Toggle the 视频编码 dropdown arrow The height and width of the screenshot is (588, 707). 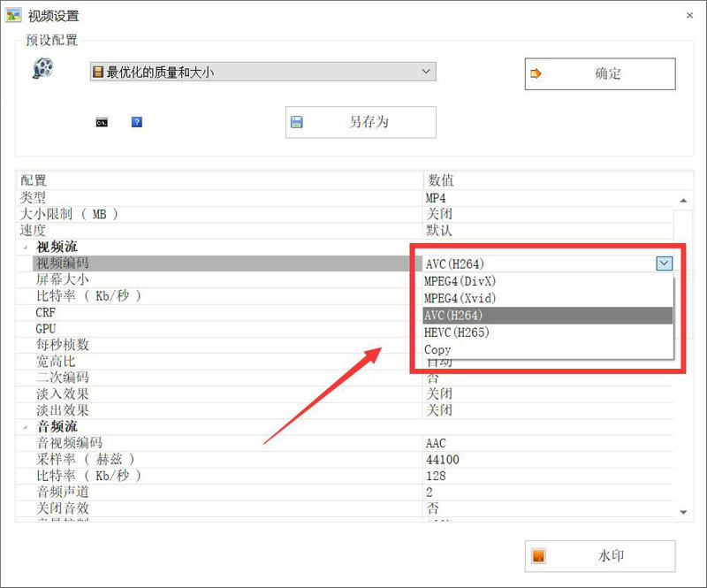pos(665,263)
